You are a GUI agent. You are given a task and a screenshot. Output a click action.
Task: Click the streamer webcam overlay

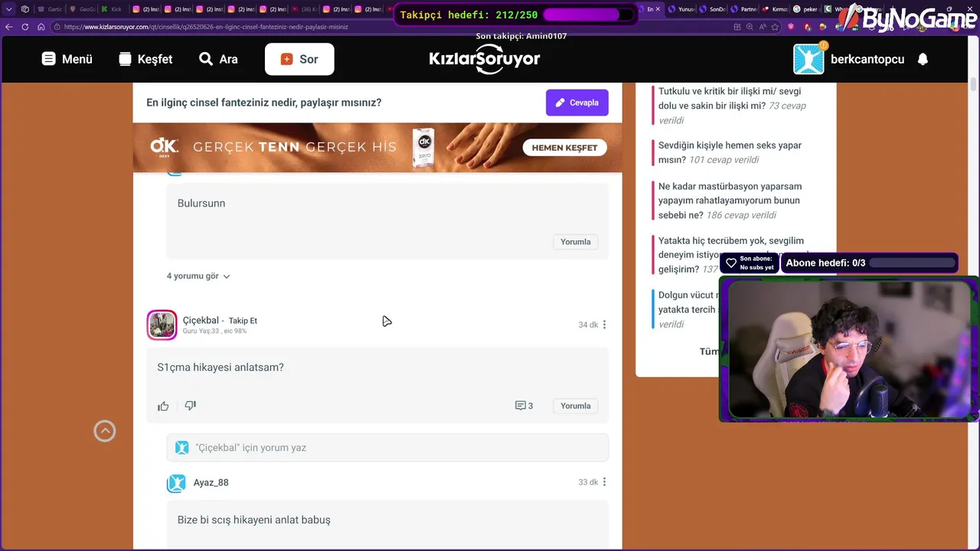click(848, 349)
